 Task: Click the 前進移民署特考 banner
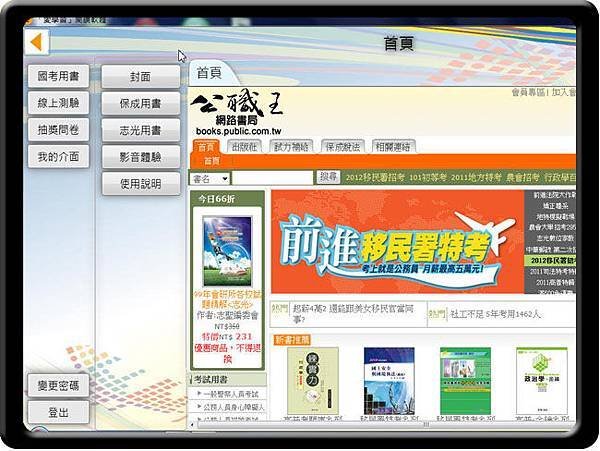(x=397, y=242)
